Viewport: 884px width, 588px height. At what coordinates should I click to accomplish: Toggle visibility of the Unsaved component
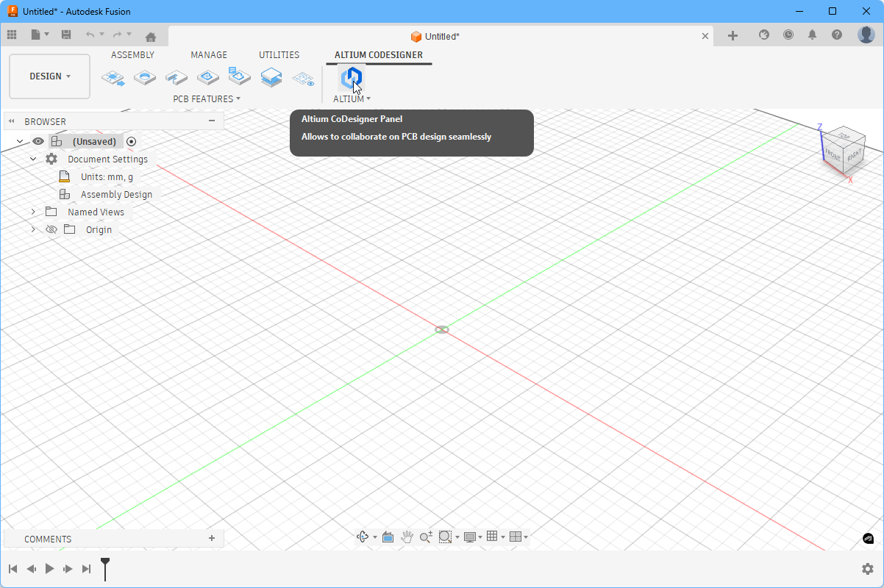(x=38, y=141)
